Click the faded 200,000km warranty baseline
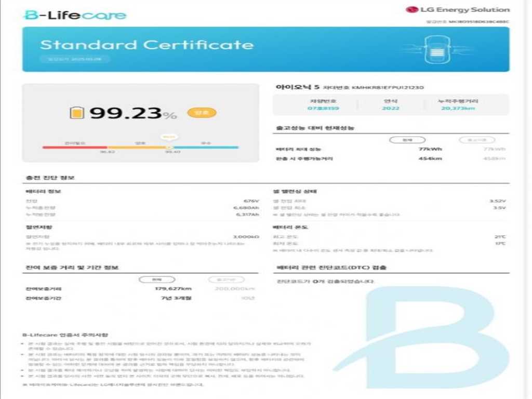The image size is (532, 399). 234,289
